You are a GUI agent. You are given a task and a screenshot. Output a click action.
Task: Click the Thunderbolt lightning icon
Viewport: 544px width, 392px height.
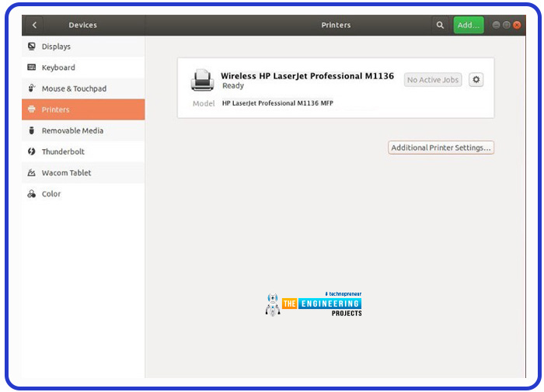(32, 151)
